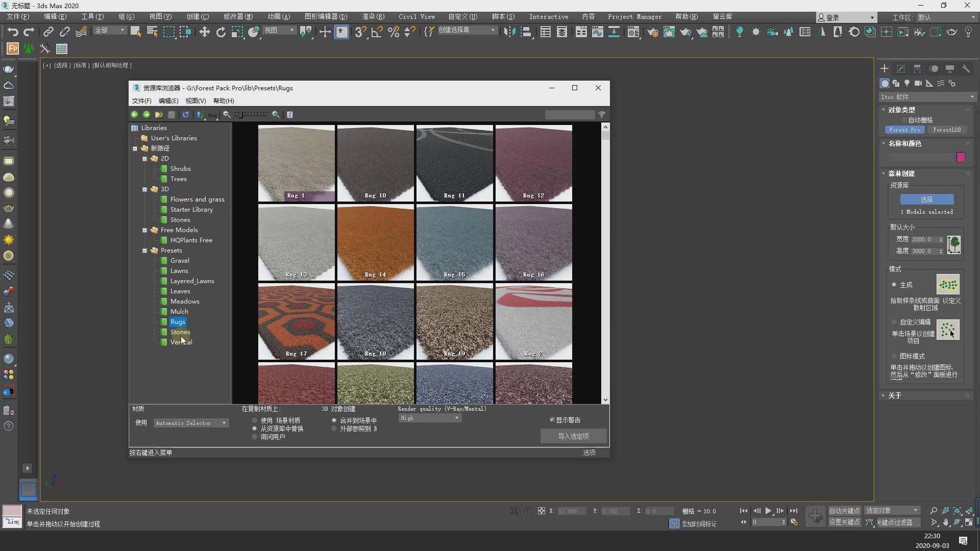Open the 视图(V) menu in library browser

(x=195, y=101)
